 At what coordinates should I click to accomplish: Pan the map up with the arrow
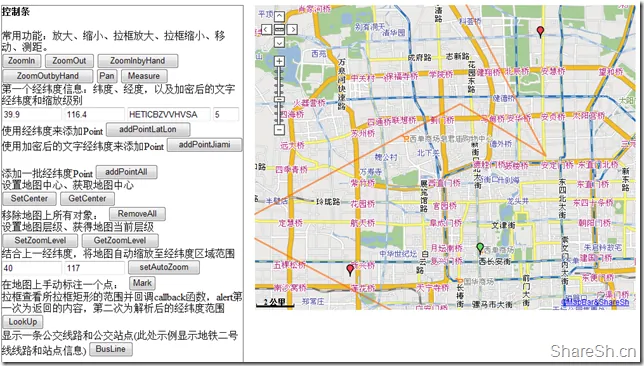point(279,16)
